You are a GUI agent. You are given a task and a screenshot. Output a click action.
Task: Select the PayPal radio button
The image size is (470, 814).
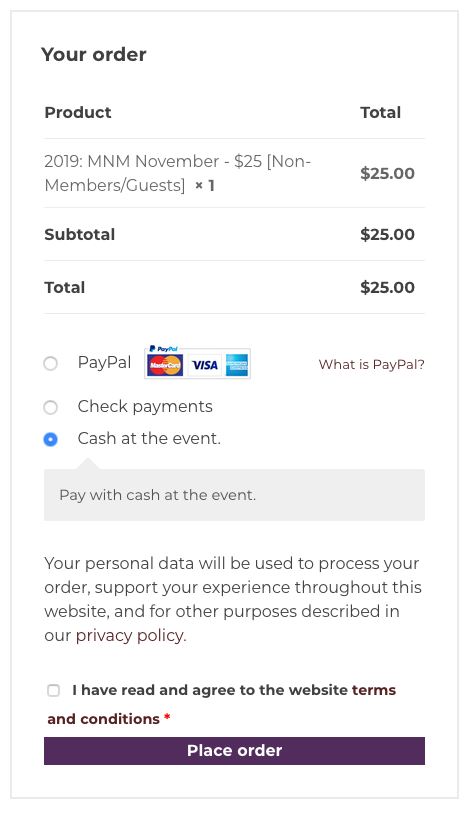pyautogui.click(x=50, y=363)
